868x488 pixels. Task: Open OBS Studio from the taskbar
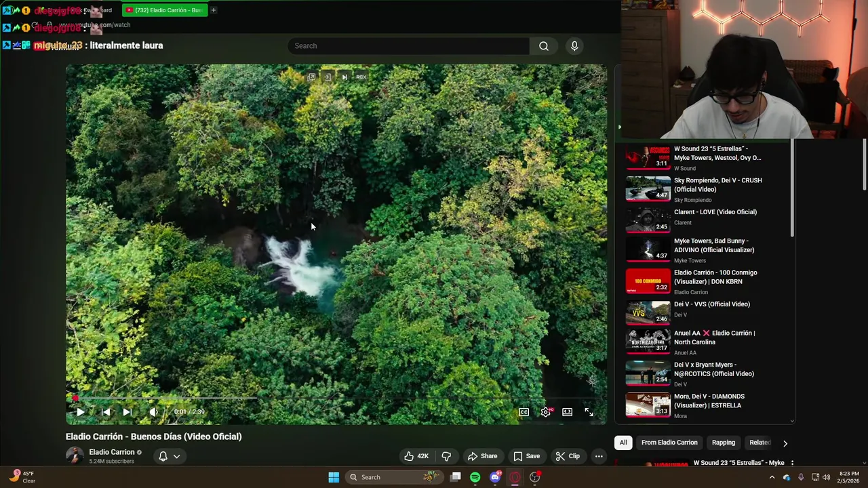pos(535,477)
